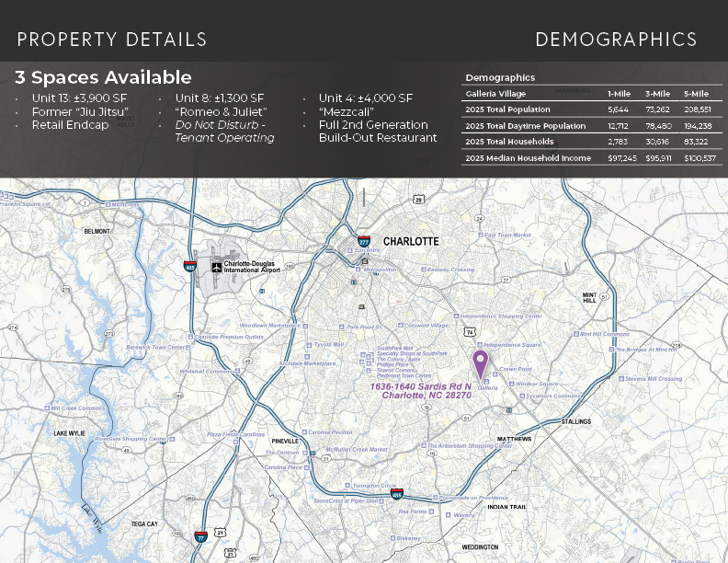
Task: Click the "CHARLOTTE" city label on map
Action: pyautogui.click(x=411, y=242)
